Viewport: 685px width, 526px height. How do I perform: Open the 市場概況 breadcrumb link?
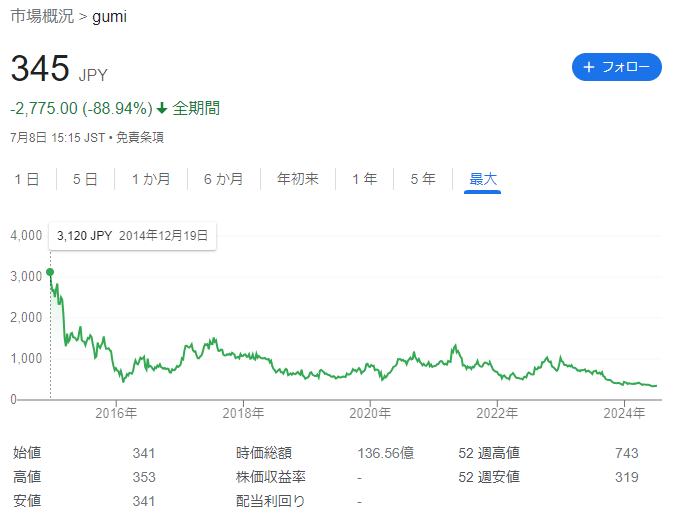pos(41,17)
